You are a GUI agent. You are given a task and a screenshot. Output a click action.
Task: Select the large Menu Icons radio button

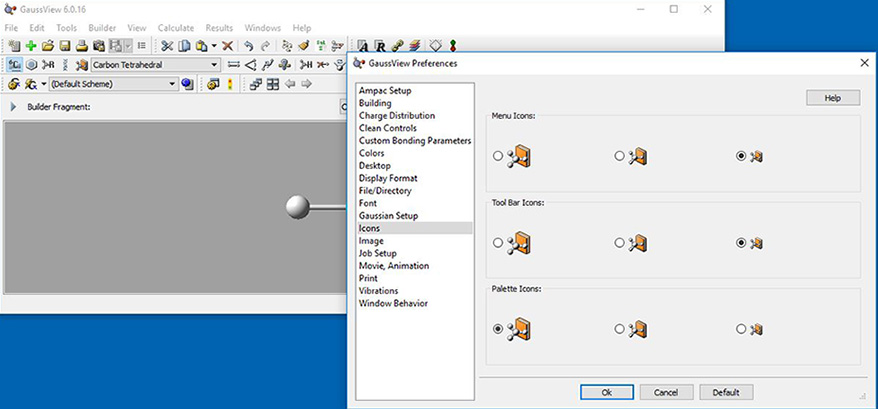(498, 156)
